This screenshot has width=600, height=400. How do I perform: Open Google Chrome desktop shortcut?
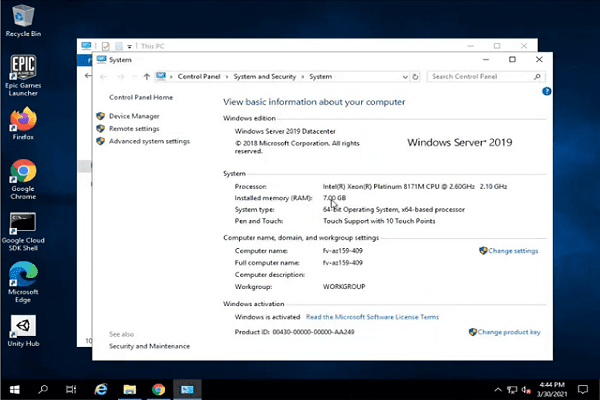tap(23, 179)
